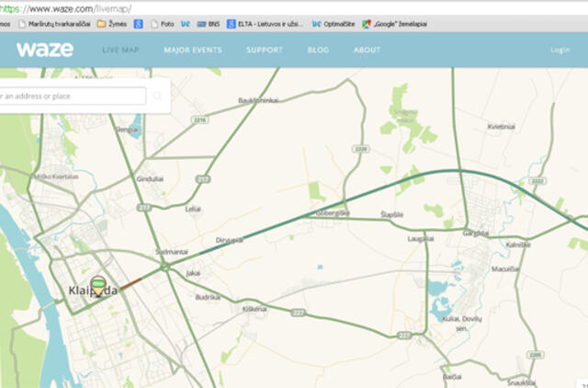
Task: Click the Login link
Action: pos(560,50)
